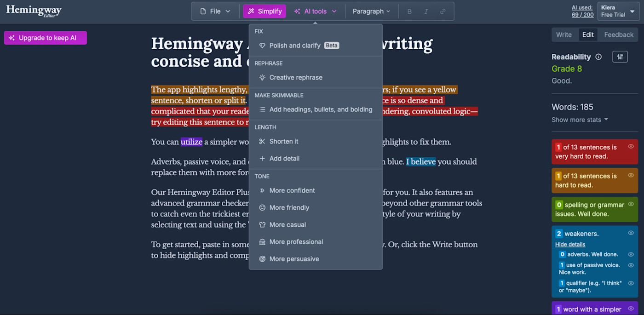Click the green spelling or grammar card
This screenshot has height=315, width=644.
point(595,209)
